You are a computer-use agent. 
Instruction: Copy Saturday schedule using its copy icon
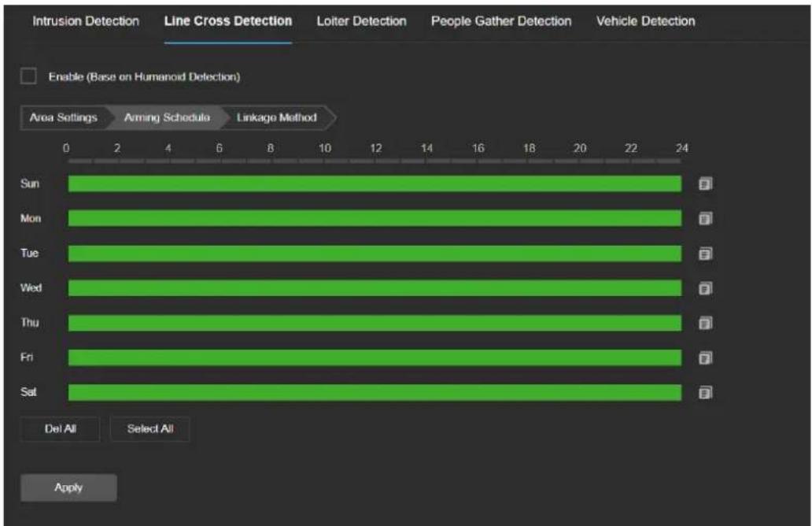(705, 392)
